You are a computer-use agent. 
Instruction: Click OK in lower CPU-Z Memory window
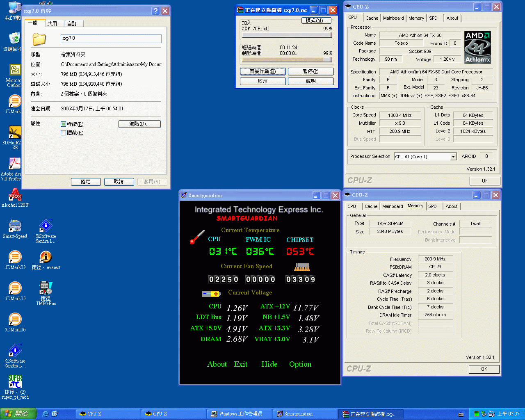click(484, 369)
